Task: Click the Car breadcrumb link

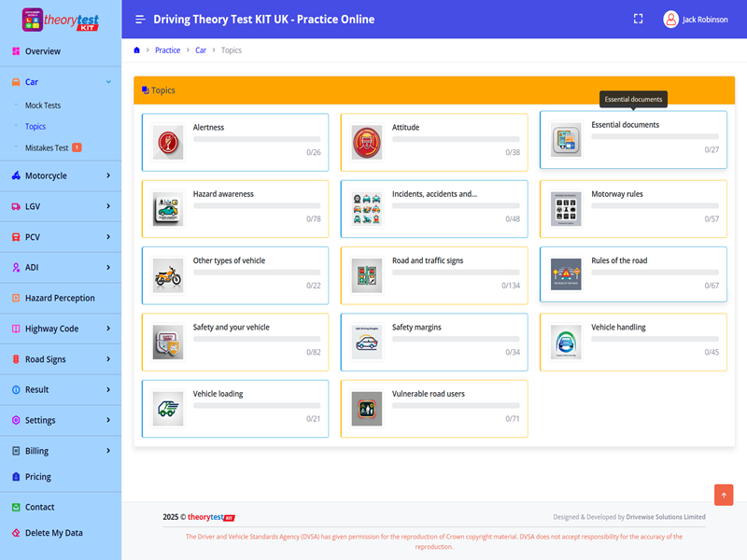Action: [201, 50]
